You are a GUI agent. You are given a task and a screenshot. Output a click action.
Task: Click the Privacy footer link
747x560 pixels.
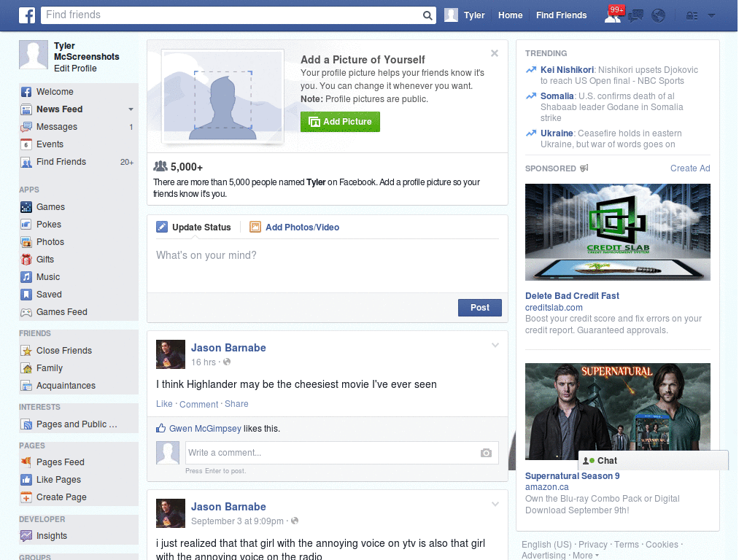(592, 544)
